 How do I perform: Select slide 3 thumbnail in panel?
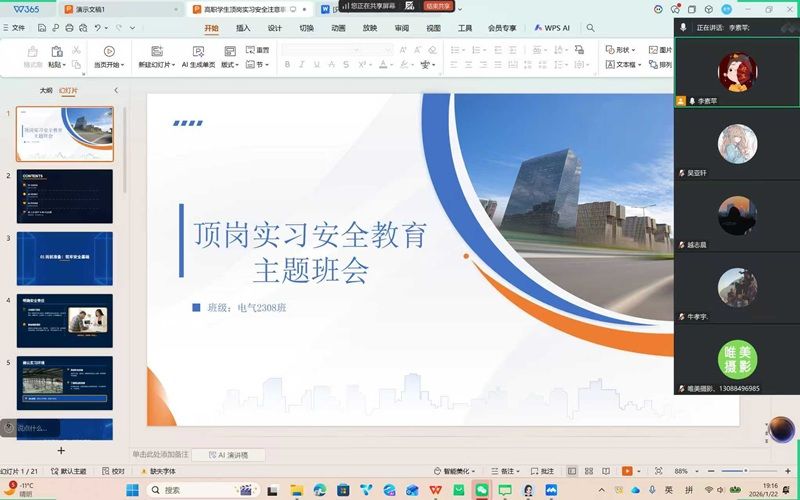[x=65, y=258]
